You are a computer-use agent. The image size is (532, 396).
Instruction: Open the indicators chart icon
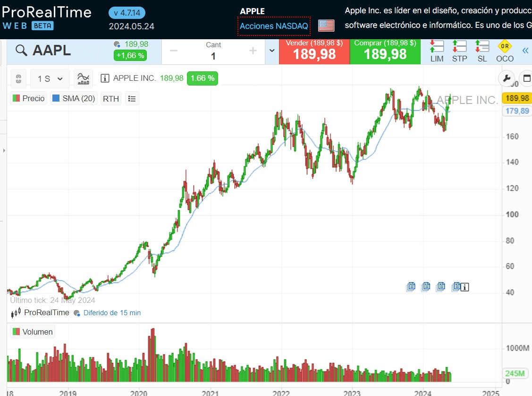84,78
